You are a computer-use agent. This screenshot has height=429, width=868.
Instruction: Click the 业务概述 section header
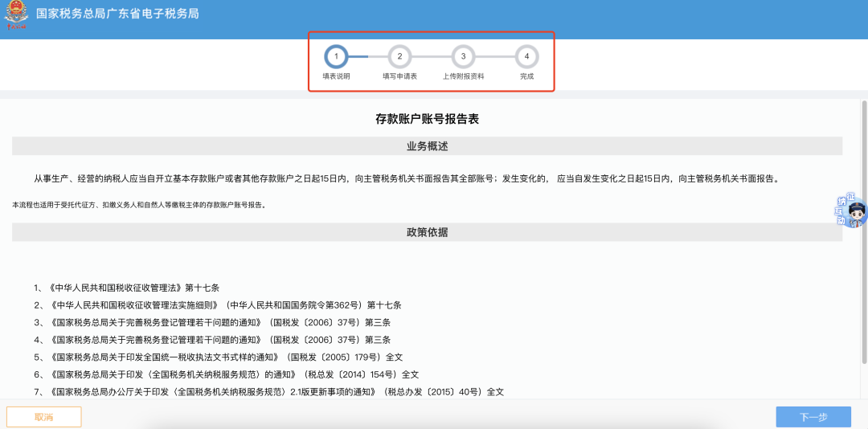pos(427,146)
